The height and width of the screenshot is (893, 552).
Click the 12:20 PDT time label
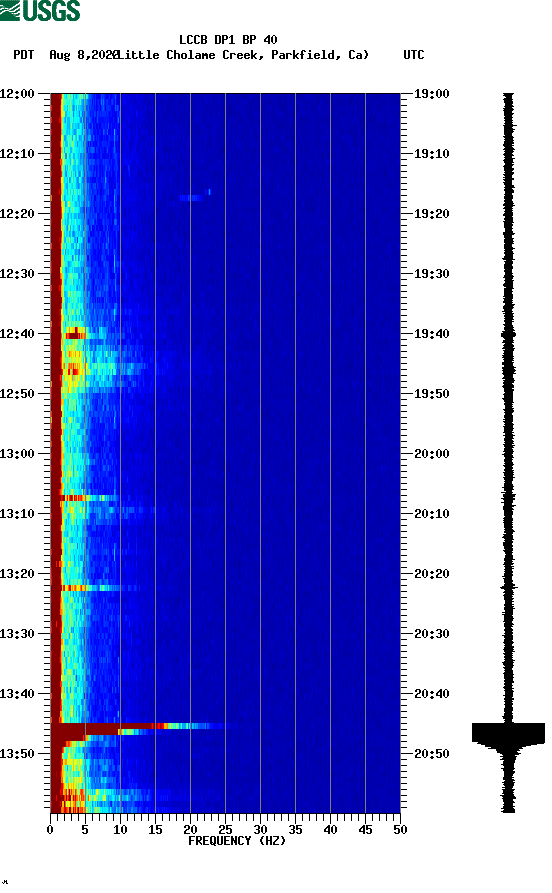[x=17, y=214]
